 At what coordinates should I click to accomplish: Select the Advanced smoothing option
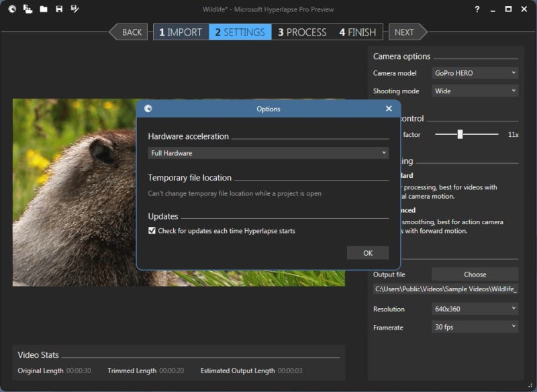point(403,210)
